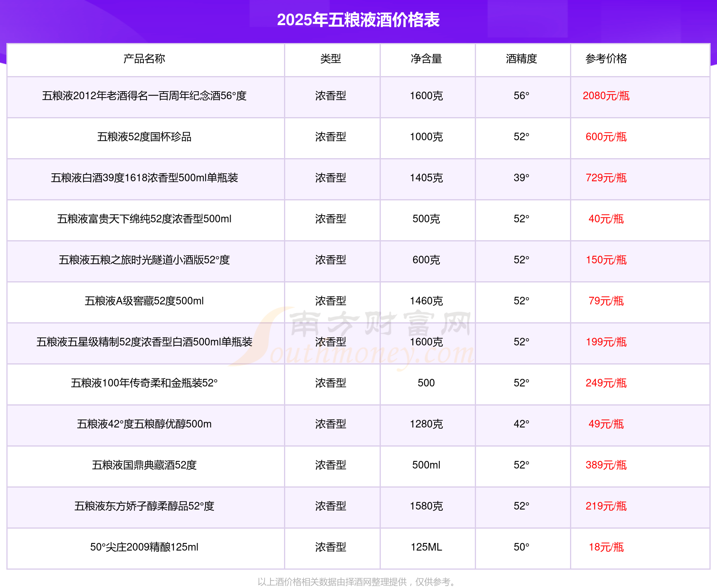Select product 五粮液52度国杯珍品
Image resolution: width=717 pixels, height=588 pixels.
[x=144, y=137]
